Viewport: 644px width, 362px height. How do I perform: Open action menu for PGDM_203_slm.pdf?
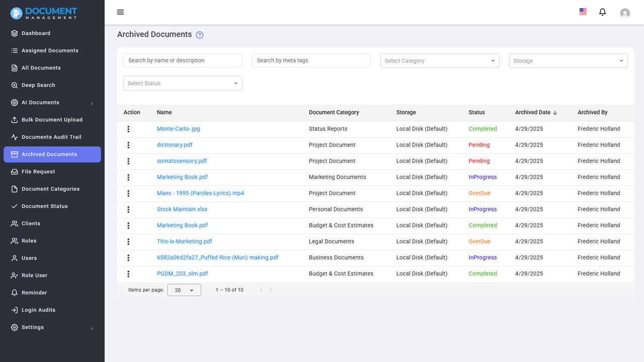[x=128, y=274]
